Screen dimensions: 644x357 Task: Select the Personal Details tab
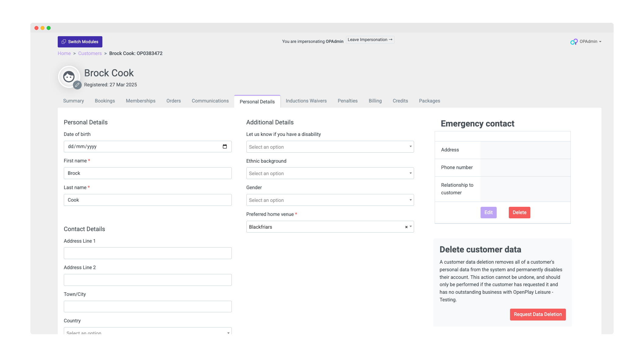[x=257, y=102]
